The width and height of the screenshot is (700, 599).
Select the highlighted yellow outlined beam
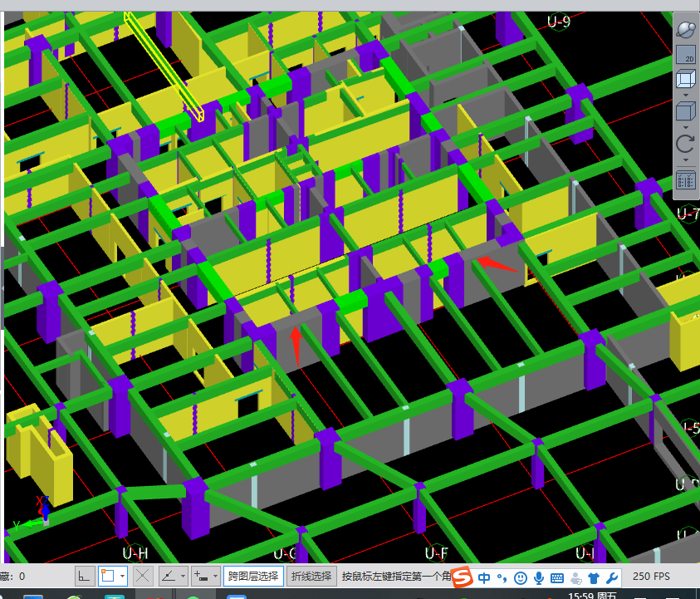click(164, 66)
